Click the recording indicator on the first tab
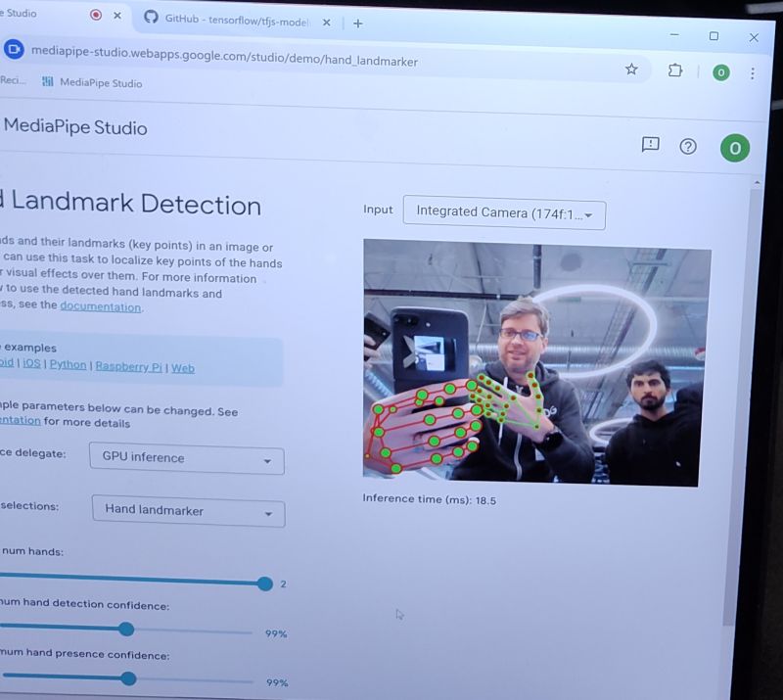 [x=96, y=15]
